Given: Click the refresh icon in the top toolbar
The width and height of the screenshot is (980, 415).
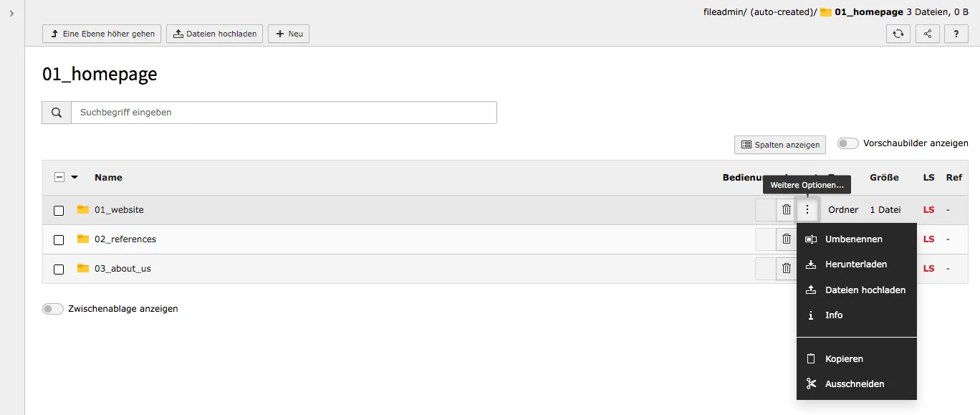Looking at the screenshot, I should coord(898,34).
